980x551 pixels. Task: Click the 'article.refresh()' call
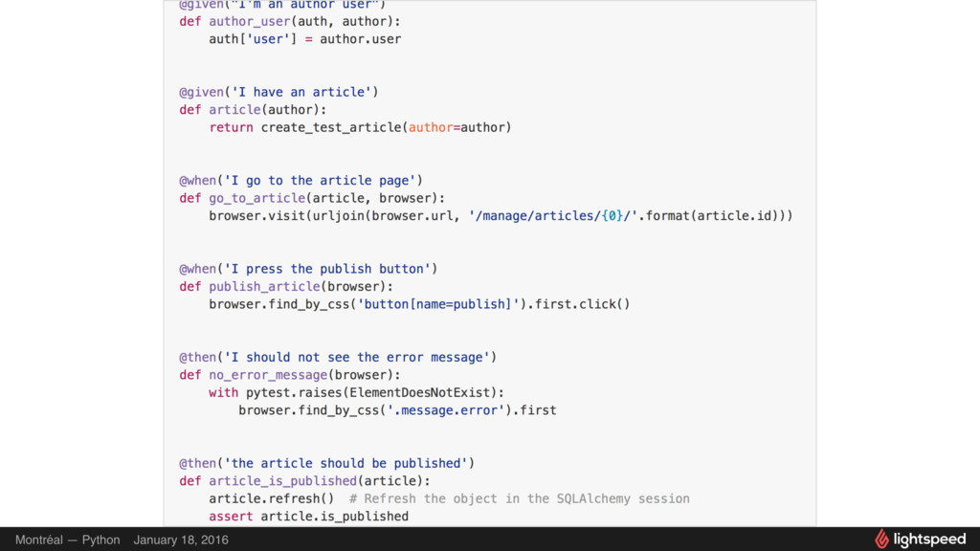click(x=272, y=498)
